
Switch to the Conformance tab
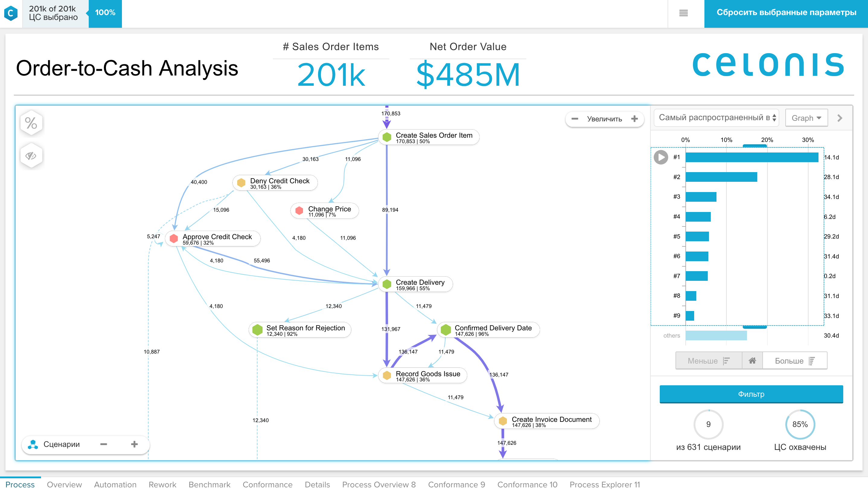267,485
